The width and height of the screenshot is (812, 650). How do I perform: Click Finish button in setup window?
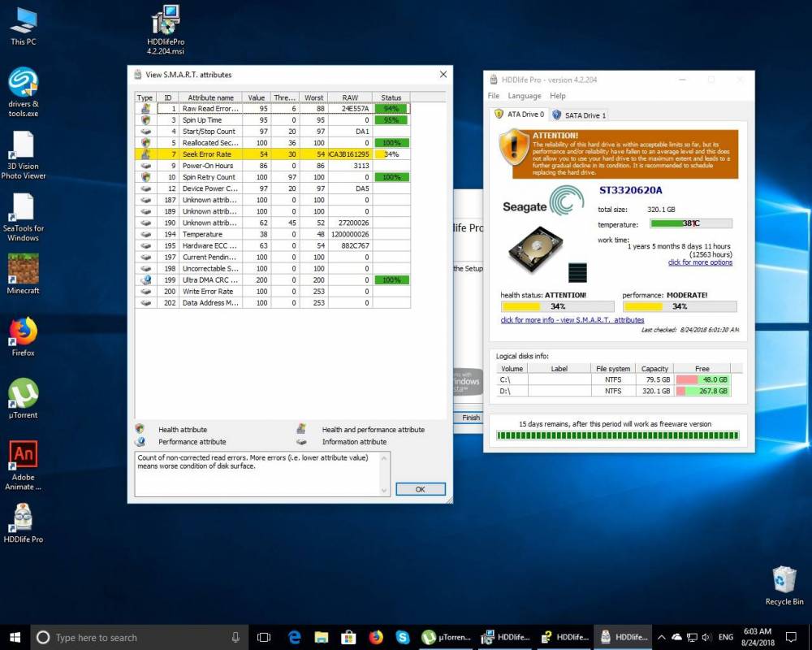tap(470, 418)
